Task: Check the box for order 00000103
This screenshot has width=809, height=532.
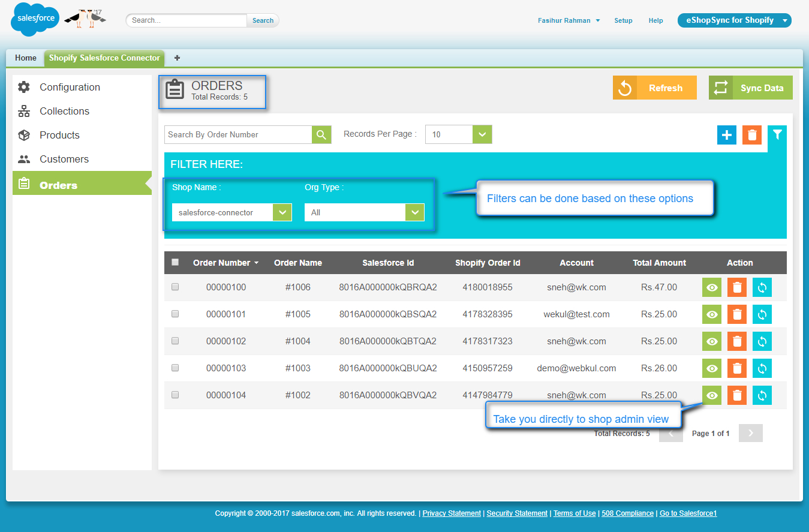Action: (175, 368)
